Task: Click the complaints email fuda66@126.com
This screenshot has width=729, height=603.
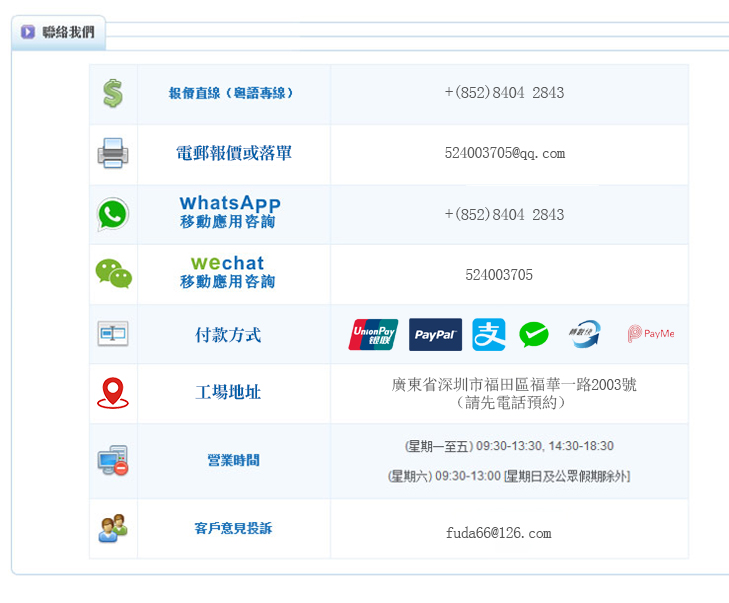Action: [498, 533]
